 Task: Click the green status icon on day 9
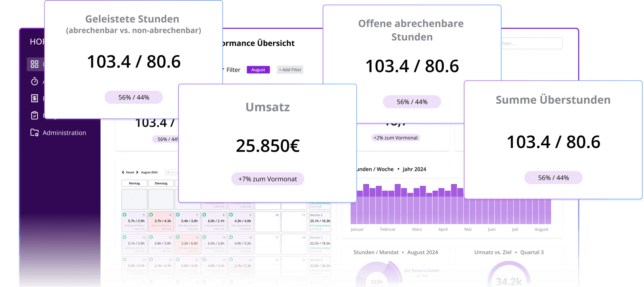231,215
